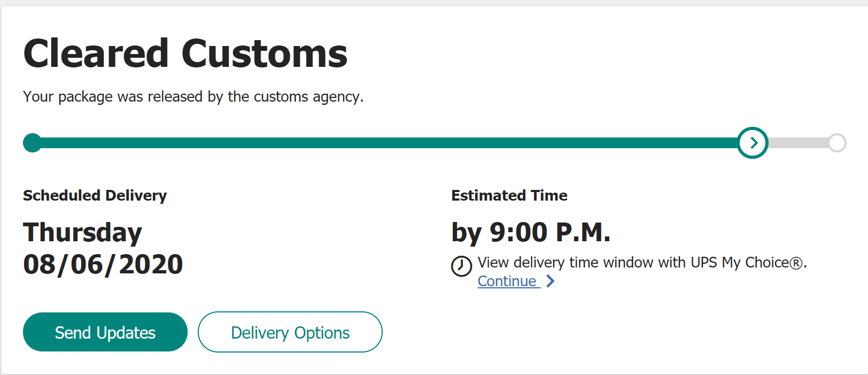Click the starting dot of progress bar

coord(33,143)
